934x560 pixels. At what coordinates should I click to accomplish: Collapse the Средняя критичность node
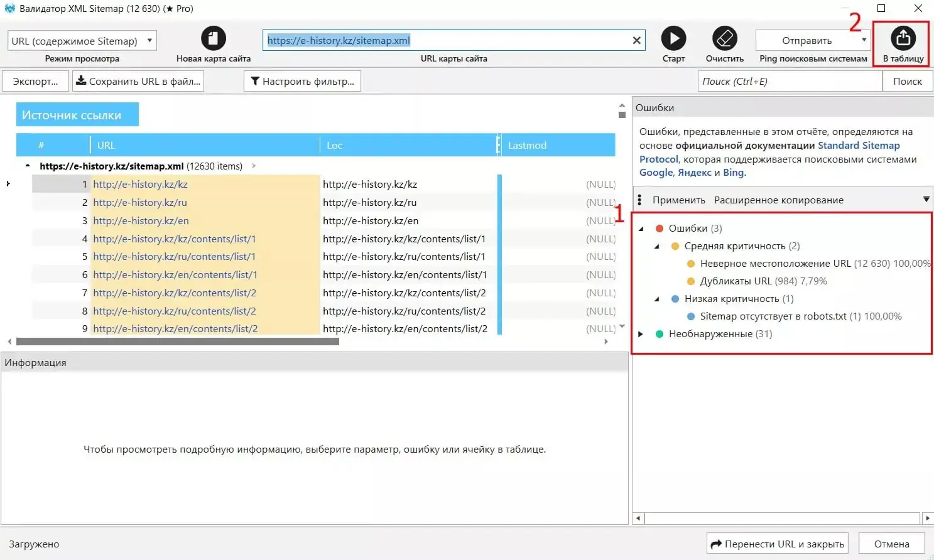(657, 246)
